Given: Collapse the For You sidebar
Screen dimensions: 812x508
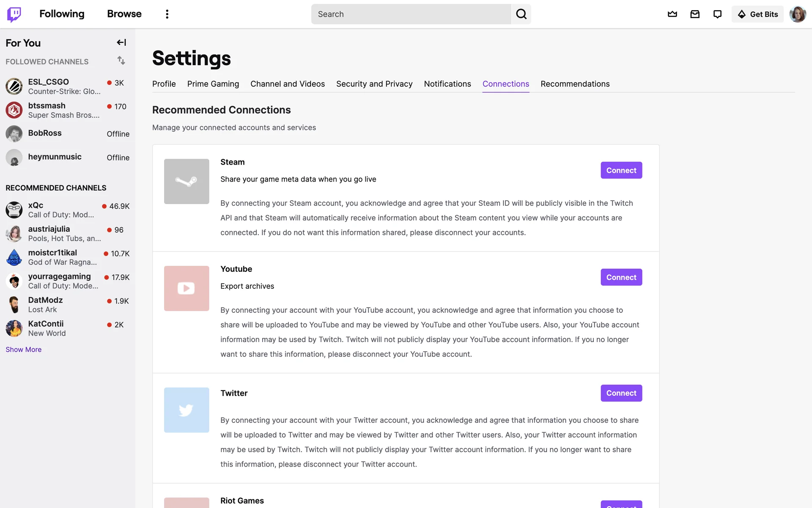Looking at the screenshot, I should click(x=121, y=42).
